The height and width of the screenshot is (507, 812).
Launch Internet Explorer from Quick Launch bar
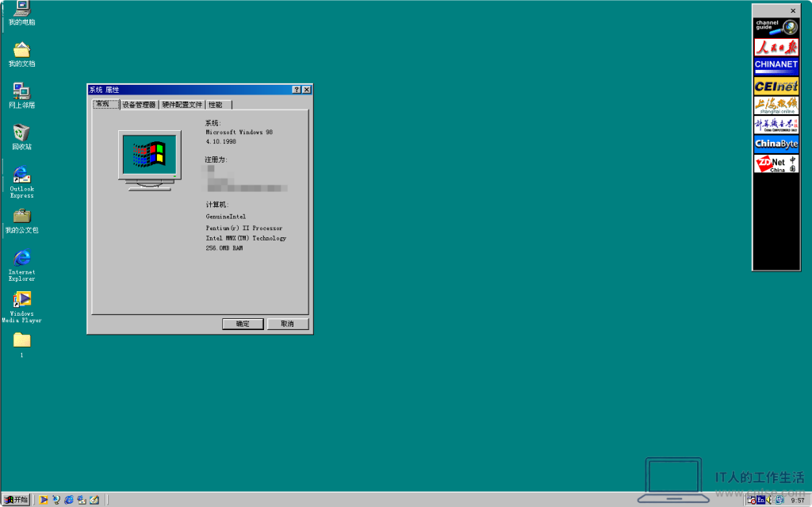click(69, 500)
